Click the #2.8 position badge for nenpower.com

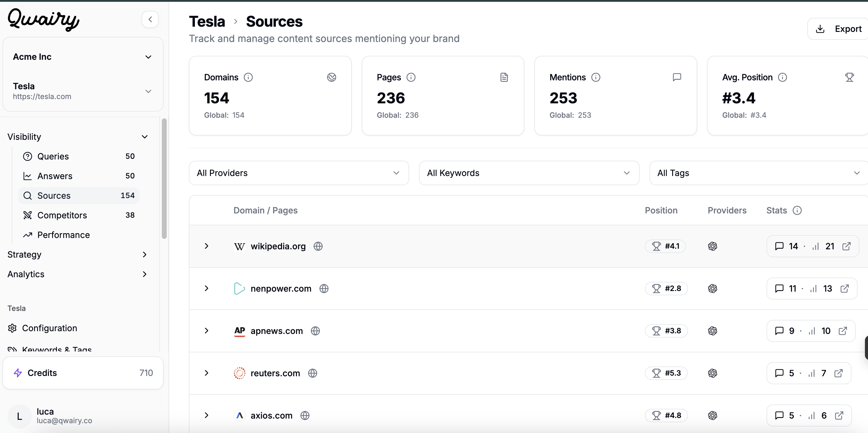[666, 289]
